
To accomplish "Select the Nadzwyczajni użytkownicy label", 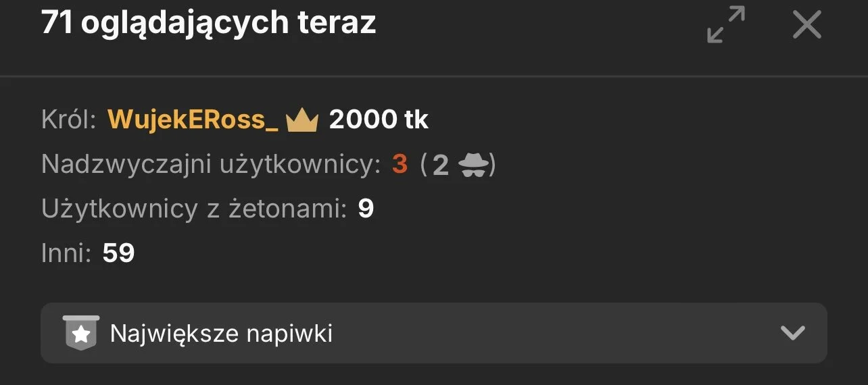I will click(x=211, y=165).
